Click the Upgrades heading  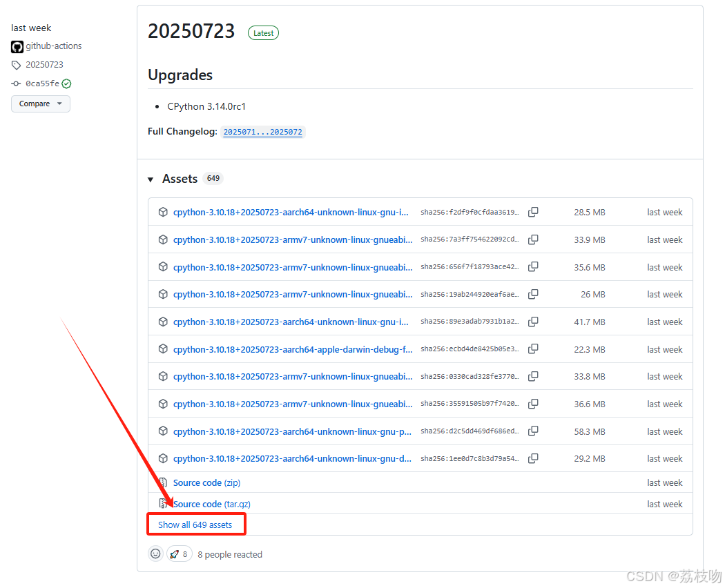180,75
